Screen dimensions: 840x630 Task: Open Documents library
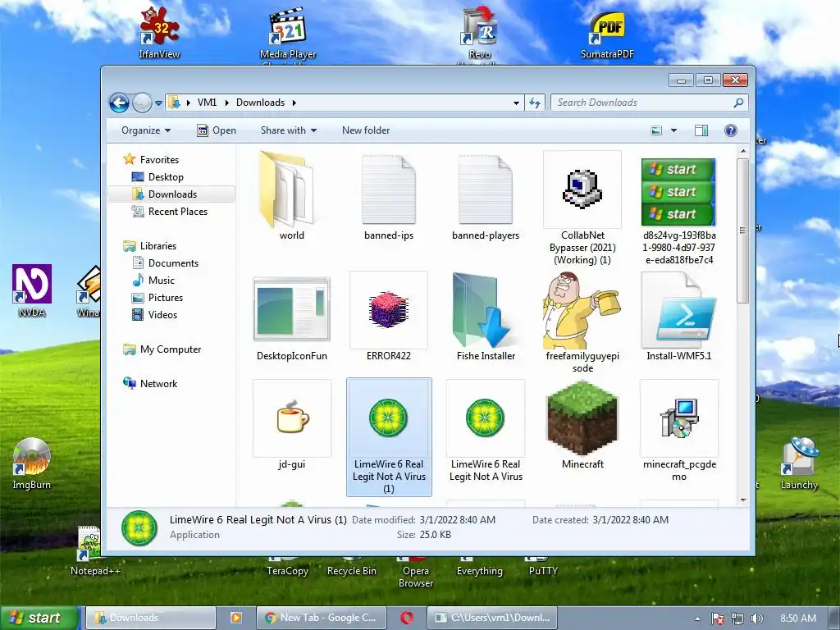(173, 263)
